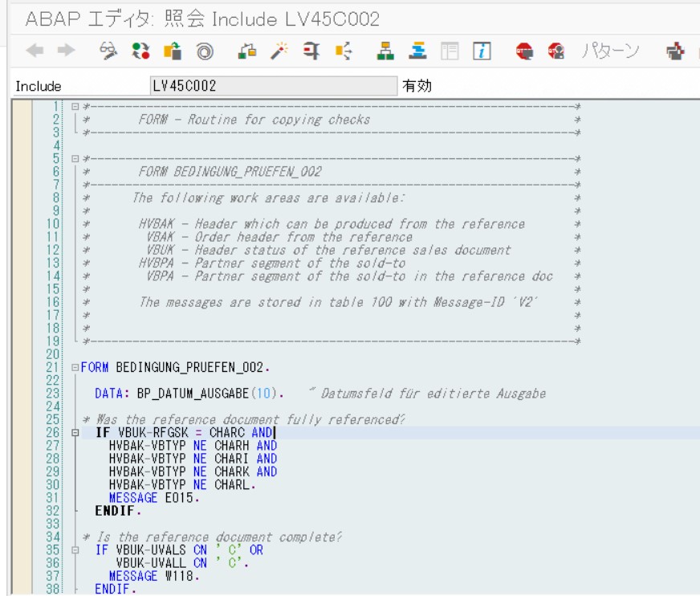Go back using the left arrow

point(35,52)
